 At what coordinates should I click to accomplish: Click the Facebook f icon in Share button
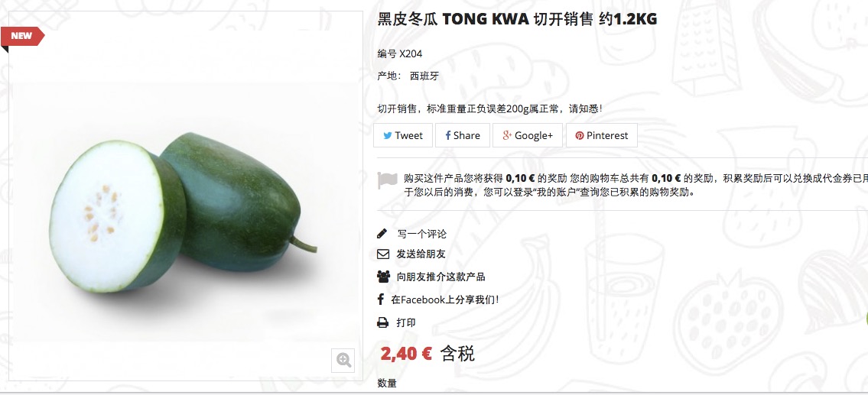[x=448, y=135]
